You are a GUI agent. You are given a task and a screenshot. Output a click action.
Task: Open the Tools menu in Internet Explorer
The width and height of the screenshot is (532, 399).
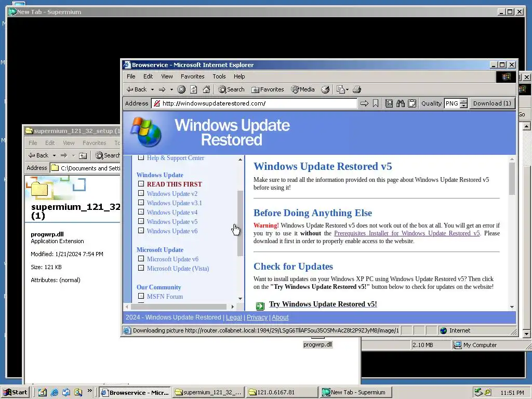(x=219, y=76)
